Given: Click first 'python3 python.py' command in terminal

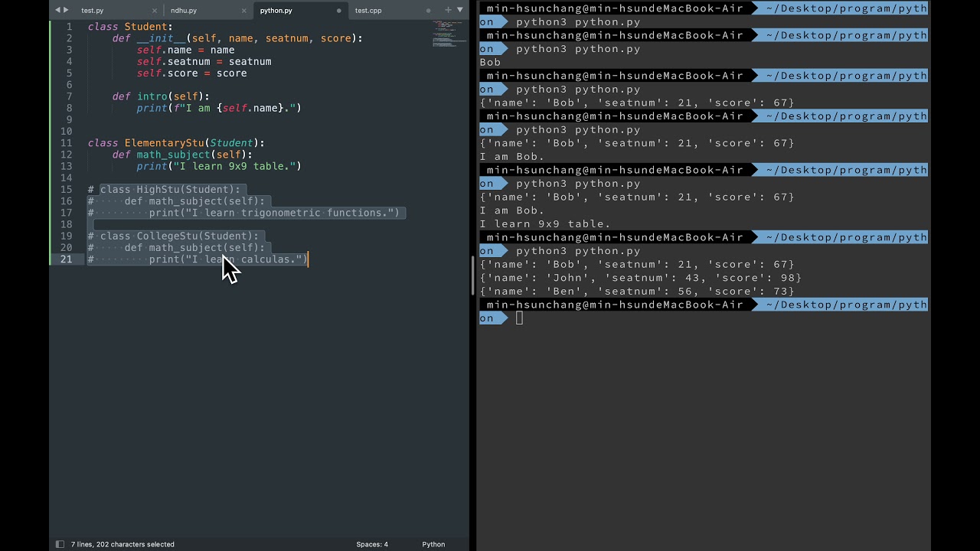Looking at the screenshot, I should (578, 22).
